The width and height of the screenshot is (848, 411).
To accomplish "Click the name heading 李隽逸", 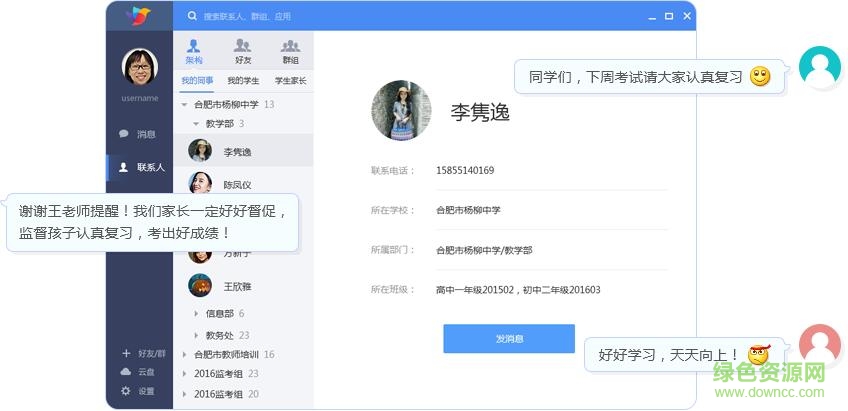I will 480,112.
